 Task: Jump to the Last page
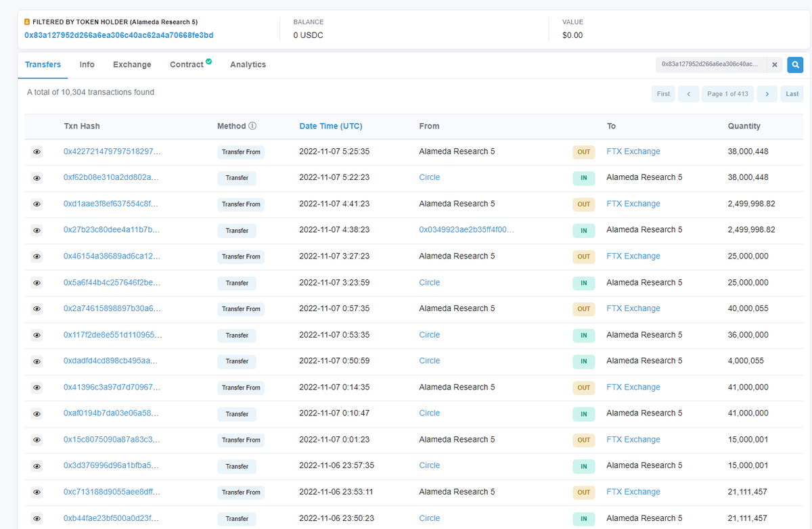coord(792,94)
